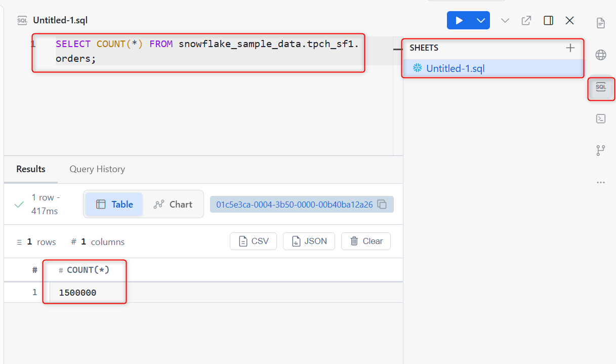Viewport: 616px width, 364px height.
Task: Open sheet in new window icon
Action: pyautogui.click(x=526, y=21)
